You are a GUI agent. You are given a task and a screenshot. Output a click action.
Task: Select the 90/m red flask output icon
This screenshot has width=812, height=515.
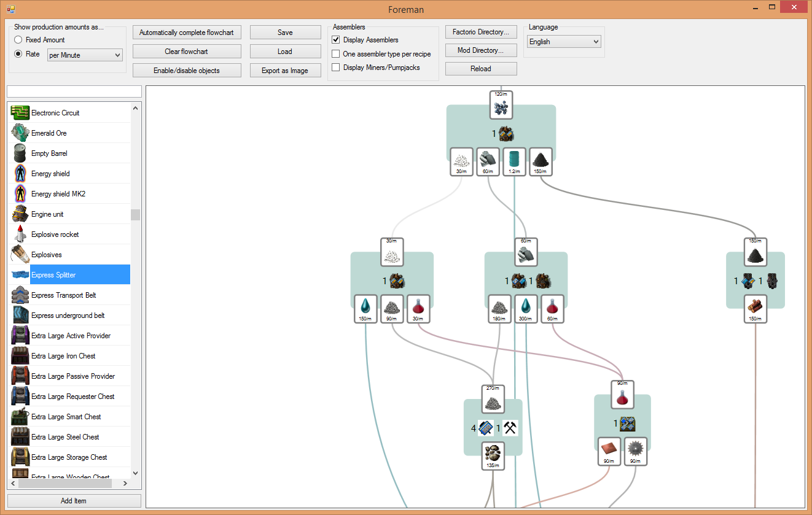tap(622, 395)
